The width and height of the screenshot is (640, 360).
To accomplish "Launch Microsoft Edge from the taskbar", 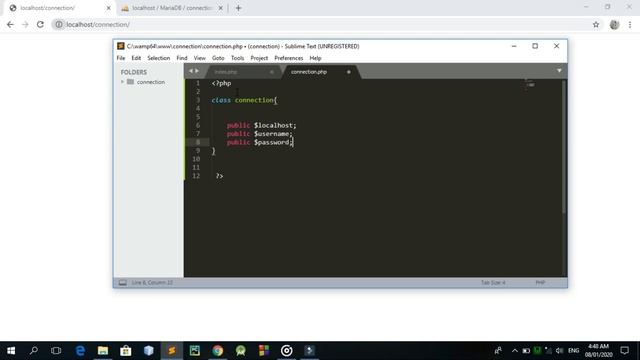I will click(x=80, y=351).
